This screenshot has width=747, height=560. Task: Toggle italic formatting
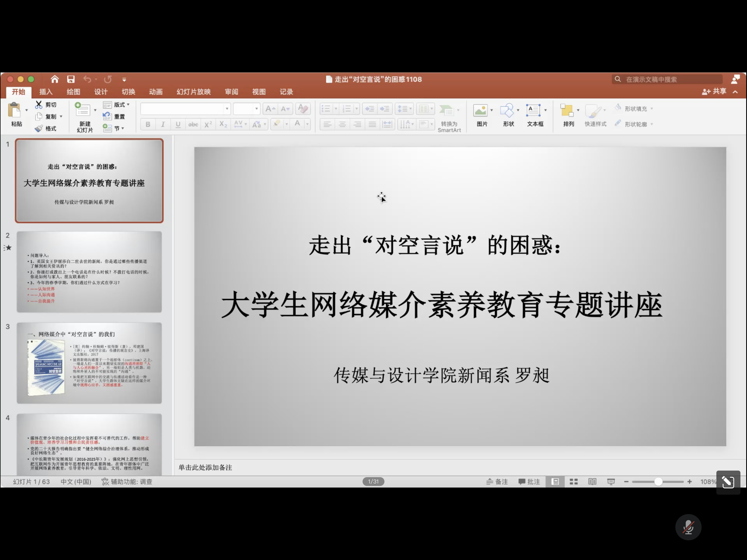[x=163, y=124]
